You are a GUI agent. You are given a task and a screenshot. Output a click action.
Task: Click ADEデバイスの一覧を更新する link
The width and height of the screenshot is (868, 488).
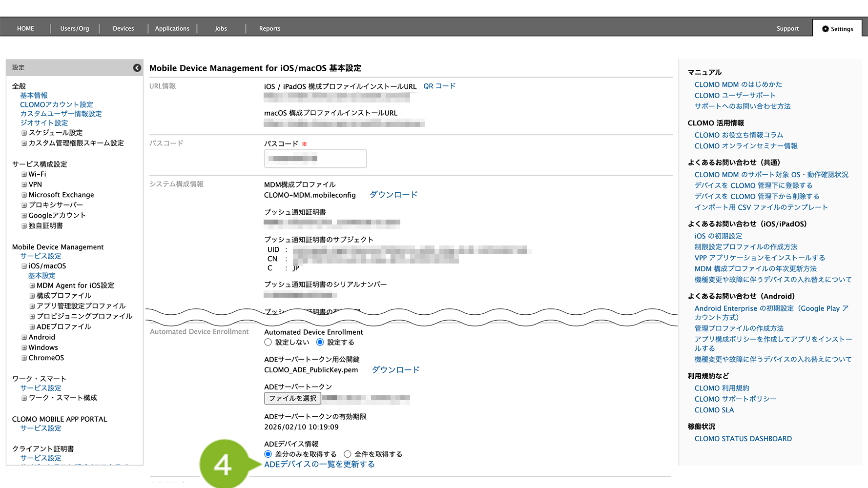pos(319,464)
